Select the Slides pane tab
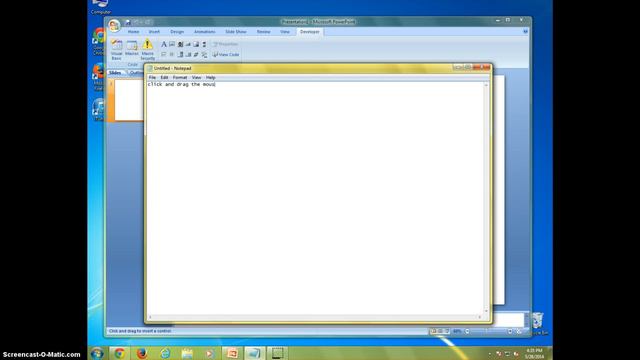The image size is (640, 360). pyautogui.click(x=115, y=73)
